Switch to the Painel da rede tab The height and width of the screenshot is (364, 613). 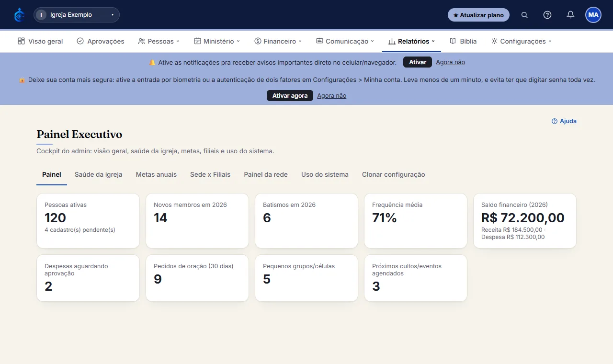(x=266, y=174)
